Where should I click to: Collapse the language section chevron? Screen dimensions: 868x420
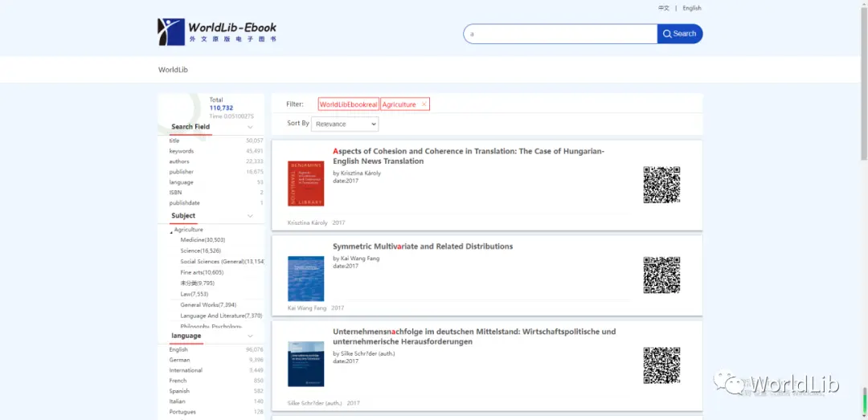coord(250,336)
